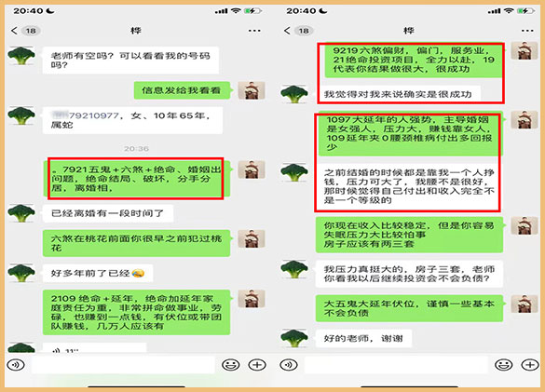Open the three-dot menu in right chat
The width and height of the screenshot is (545, 392).
(x=527, y=31)
